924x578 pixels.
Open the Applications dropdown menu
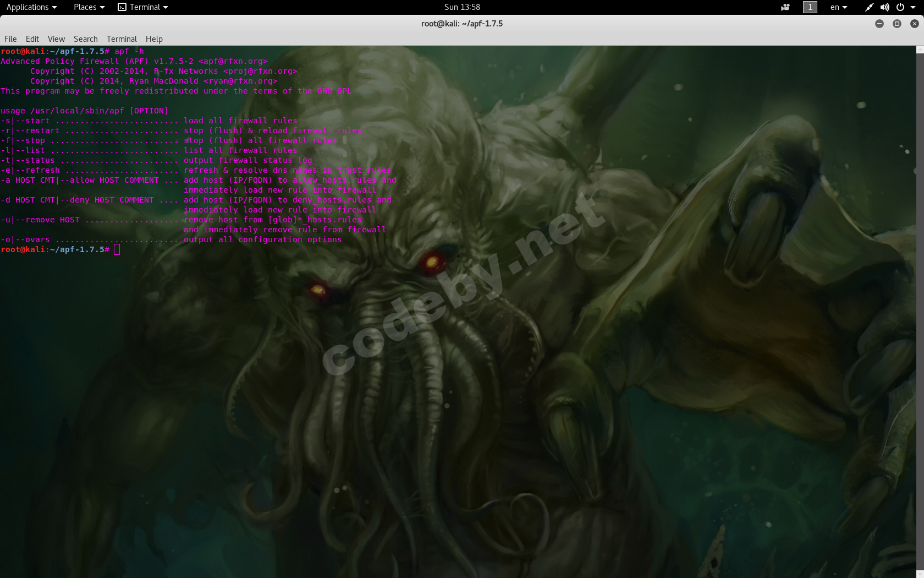tap(31, 7)
